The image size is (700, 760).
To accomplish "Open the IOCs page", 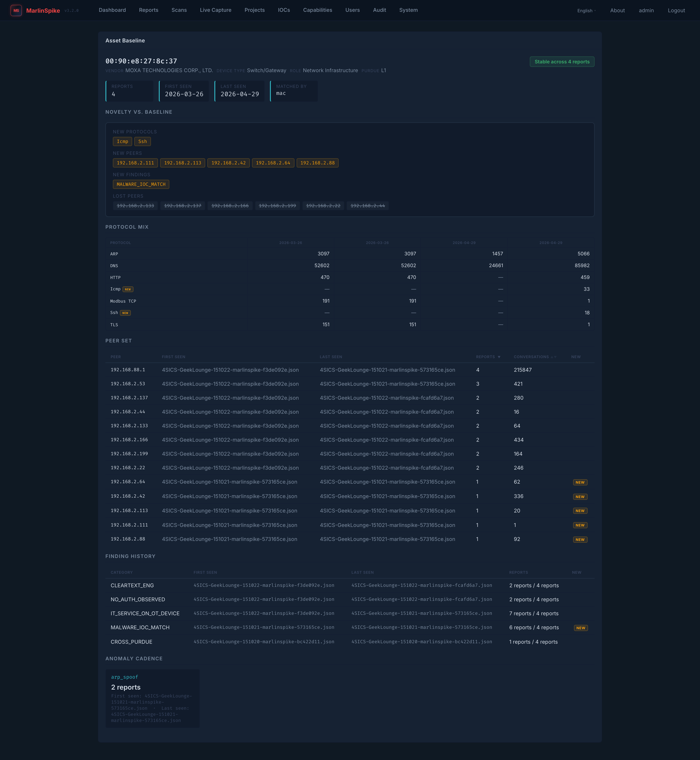I will click(284, 10).
